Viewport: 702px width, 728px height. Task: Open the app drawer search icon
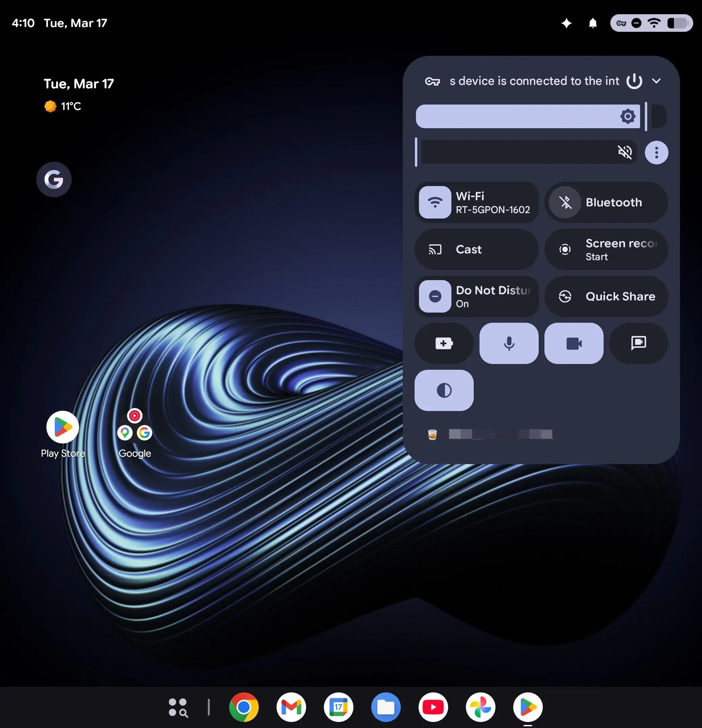click(x=178, y=707)
